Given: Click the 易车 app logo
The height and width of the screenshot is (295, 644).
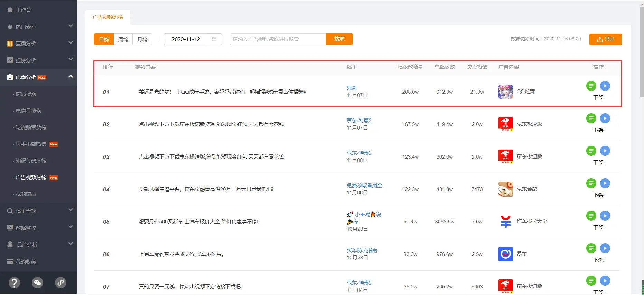Looking at the screenshot, I should (505, 254).
